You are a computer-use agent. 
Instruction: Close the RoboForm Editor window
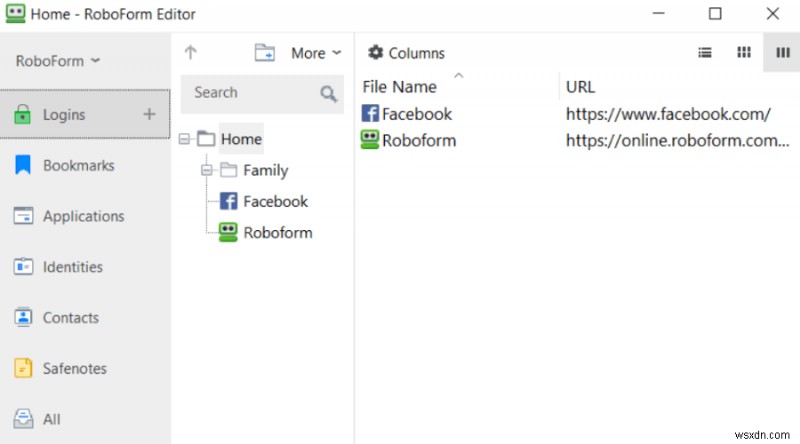[x=772, y=13]
